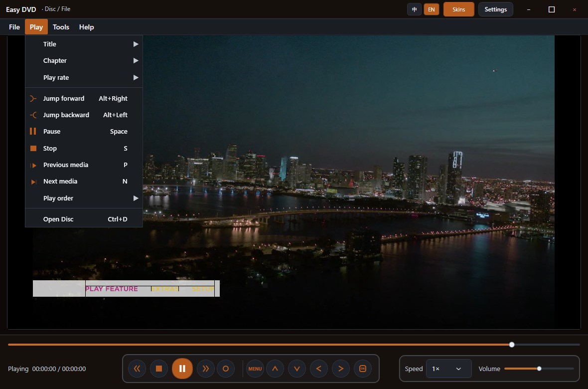Click the Next media icon in menu
The width and height of the screenshot is (588, 389).
tap(33, 182)
